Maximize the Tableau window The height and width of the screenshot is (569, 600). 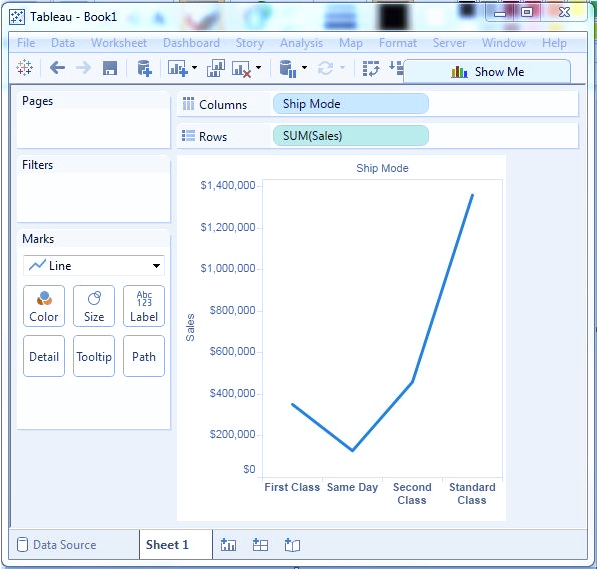click(527, 12)
